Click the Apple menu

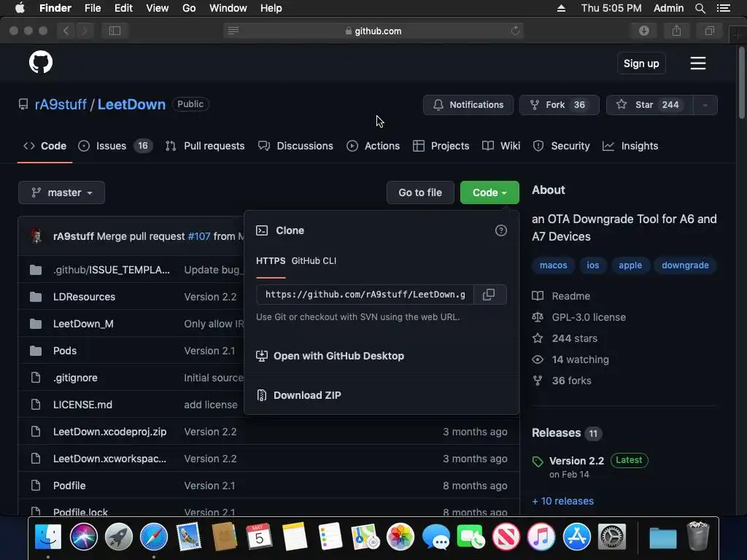(x=20, y=8)
